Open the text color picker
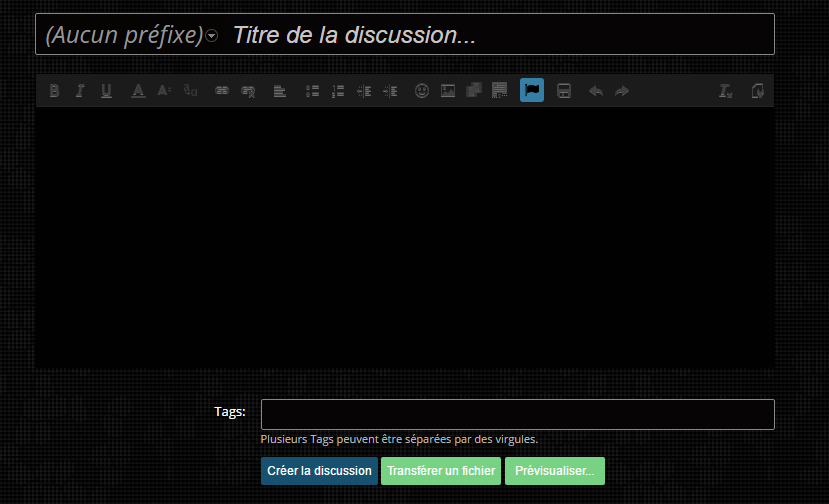 [138, 91]
